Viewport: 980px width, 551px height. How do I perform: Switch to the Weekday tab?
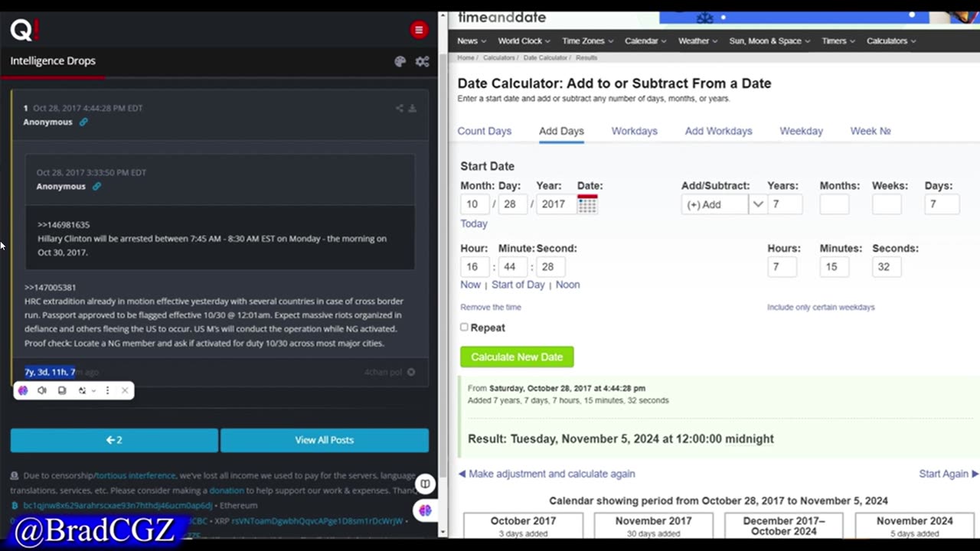[x=801, y=131]
